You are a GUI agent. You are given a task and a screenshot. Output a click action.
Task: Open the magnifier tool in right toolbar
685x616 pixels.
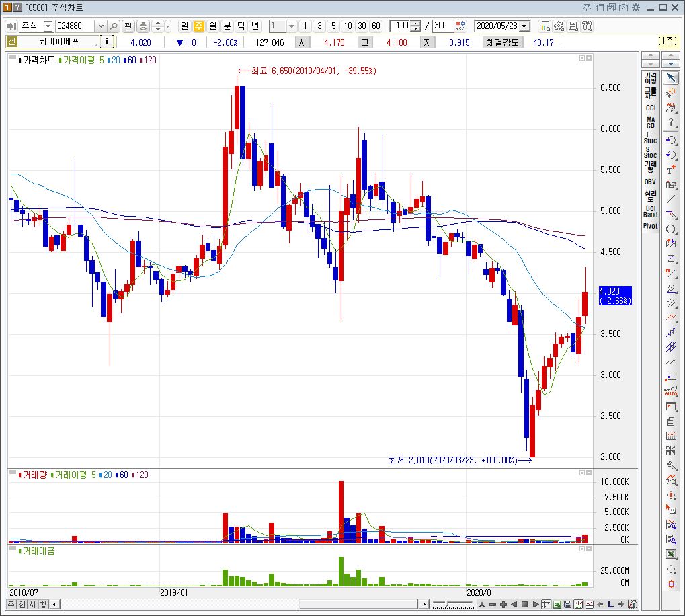click(671, 569)
